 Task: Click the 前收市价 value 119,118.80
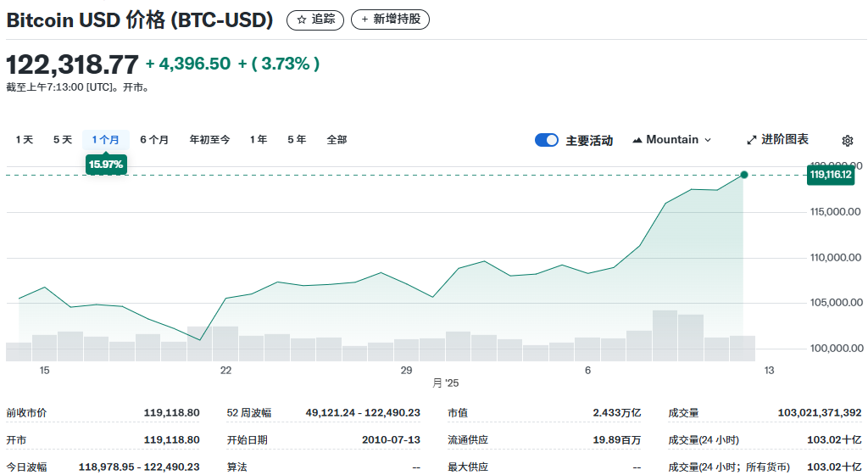pos(171,413)
